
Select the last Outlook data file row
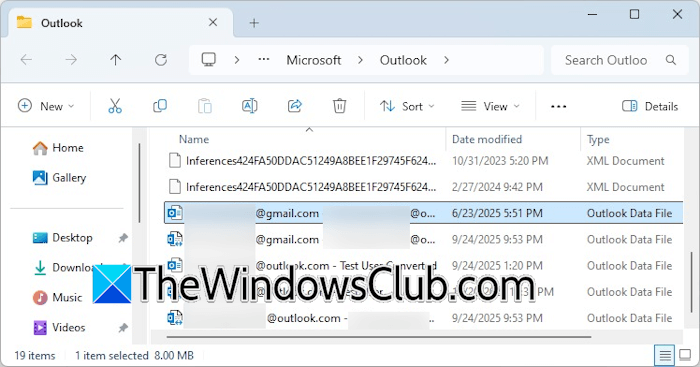(x=423, y=318)
